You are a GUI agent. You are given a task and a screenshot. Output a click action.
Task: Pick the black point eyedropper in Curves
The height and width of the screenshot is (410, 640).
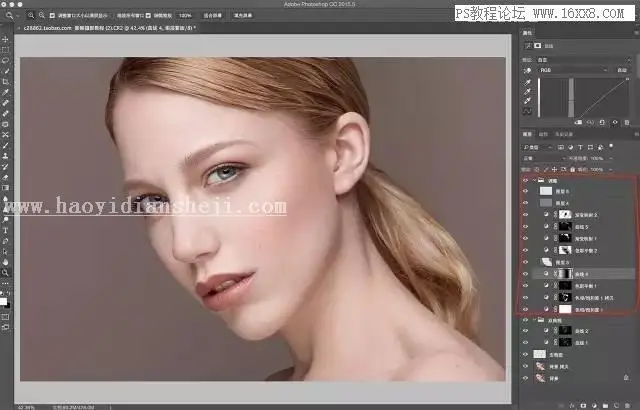[x=528, y=82]
